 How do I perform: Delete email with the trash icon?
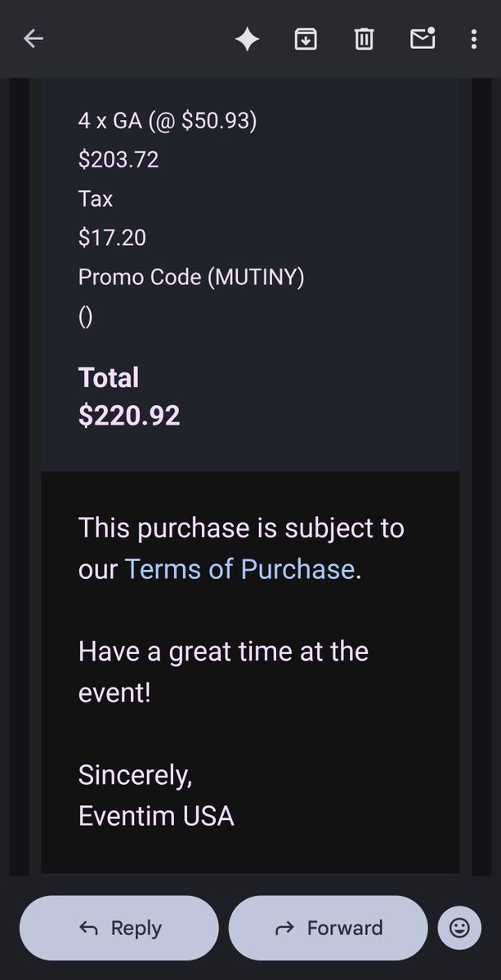click(364, 38)
